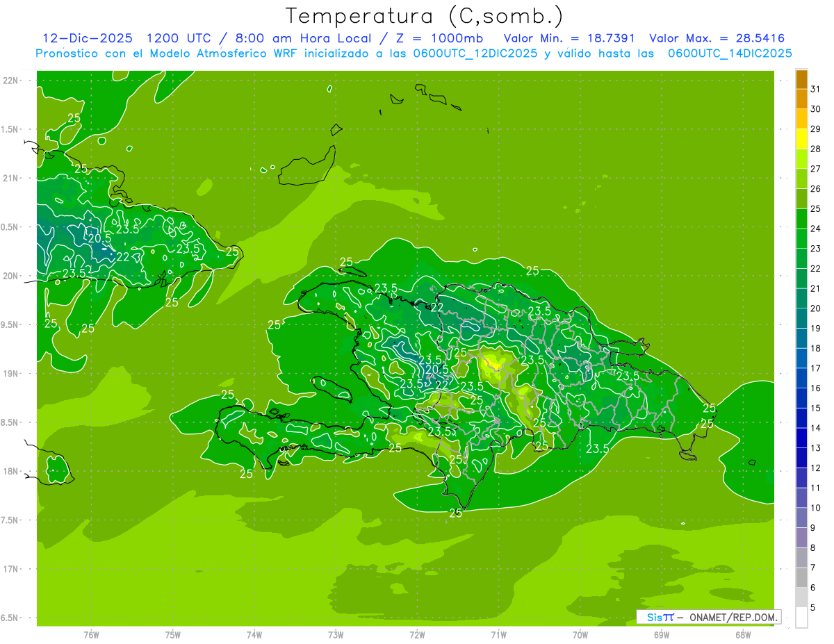Select white swatch below legend value 5
Image resolution: width=834 pixels, height=644 pixels.
click(x=801, y=618)
